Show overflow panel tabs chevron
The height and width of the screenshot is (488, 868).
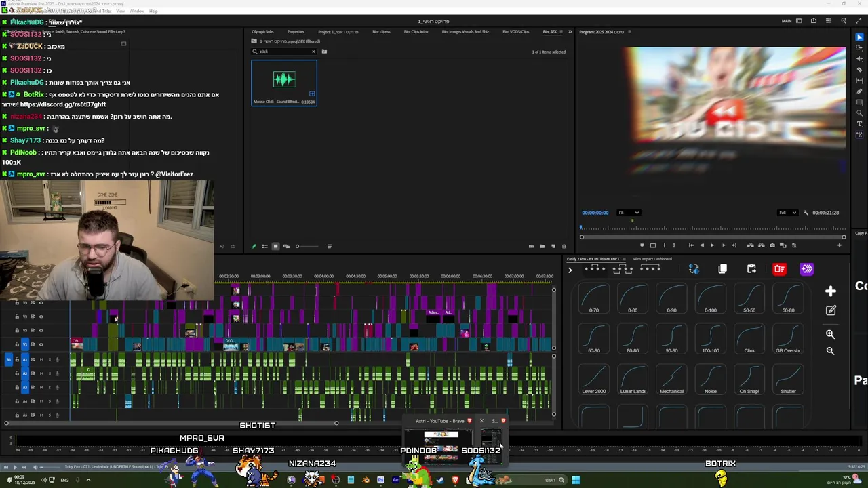pos(570,32)
